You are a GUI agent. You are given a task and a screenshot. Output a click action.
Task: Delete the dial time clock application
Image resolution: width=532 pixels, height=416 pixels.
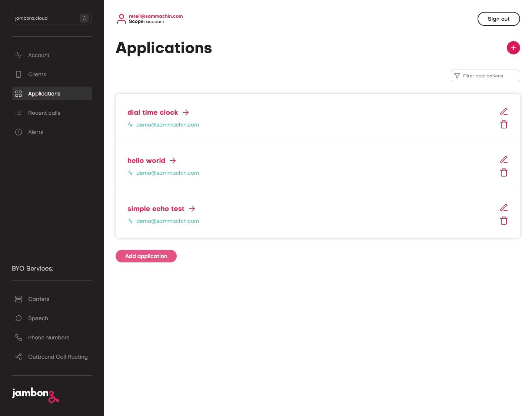pyautogui.click(x=503, y=125)
